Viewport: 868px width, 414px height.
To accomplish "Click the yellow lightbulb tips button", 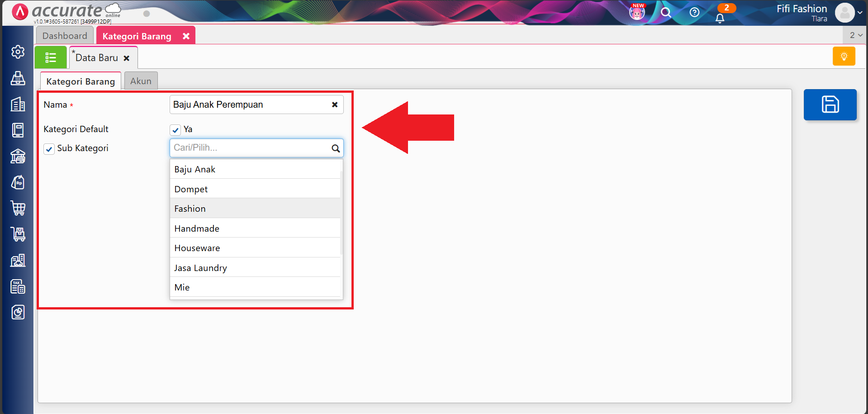I will (x=844, y=57).
